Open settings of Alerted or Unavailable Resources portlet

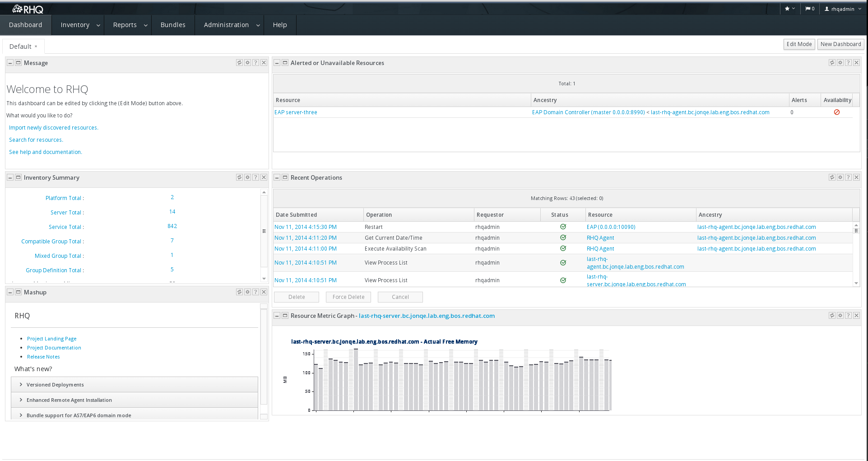(x=840, y=63)
